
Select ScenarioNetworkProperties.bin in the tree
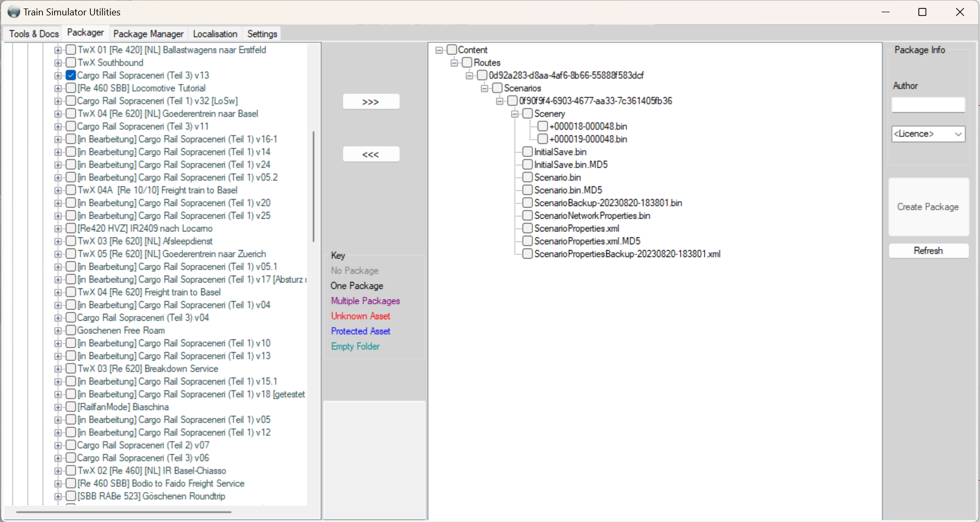pos(593,216)
